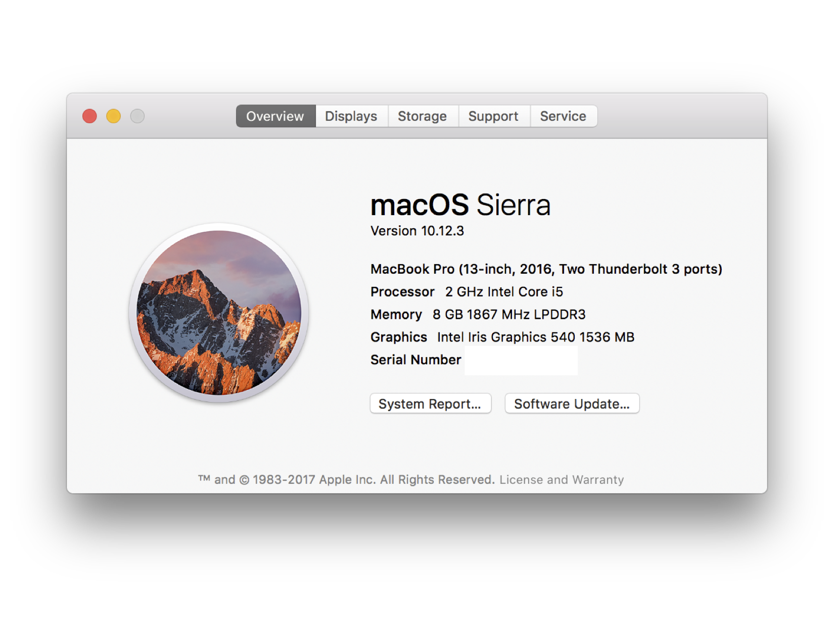Open the Displays tab
834x644 pixels.
tap(351, 116)
